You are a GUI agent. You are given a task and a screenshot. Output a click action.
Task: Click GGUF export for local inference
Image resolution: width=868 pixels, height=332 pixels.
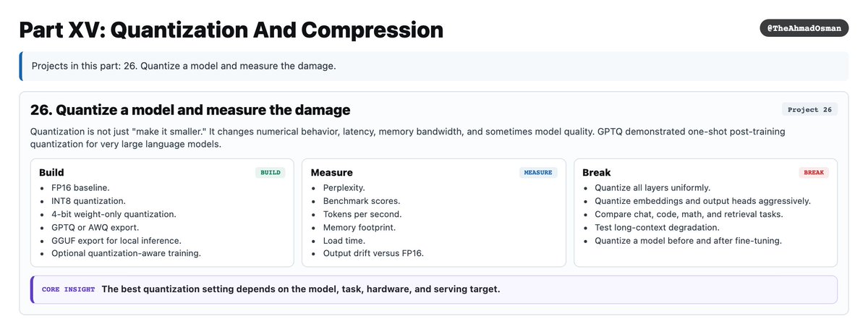pos(116,240)
